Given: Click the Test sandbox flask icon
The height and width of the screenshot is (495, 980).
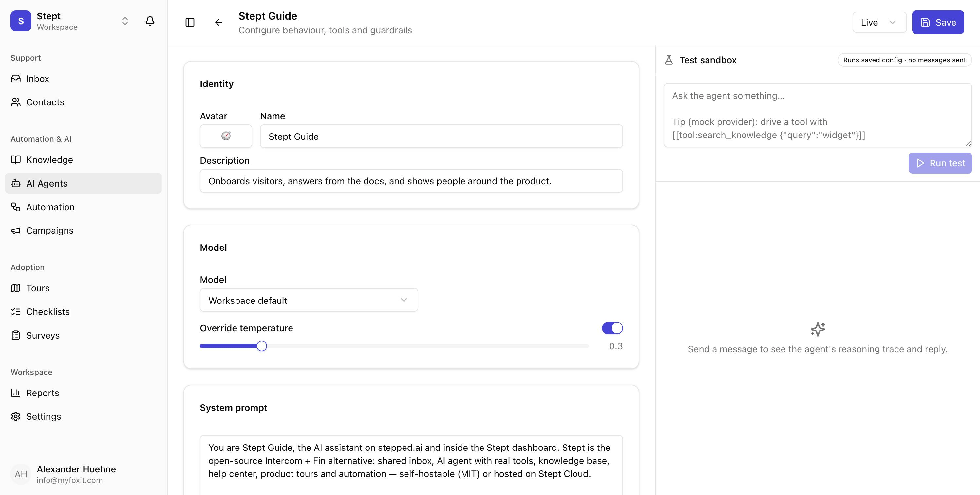Looking at the screenshot, I should [669, 60].
